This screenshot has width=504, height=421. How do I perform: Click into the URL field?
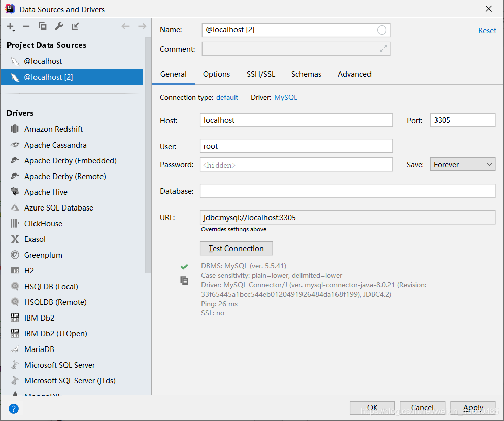pos(348,218)
